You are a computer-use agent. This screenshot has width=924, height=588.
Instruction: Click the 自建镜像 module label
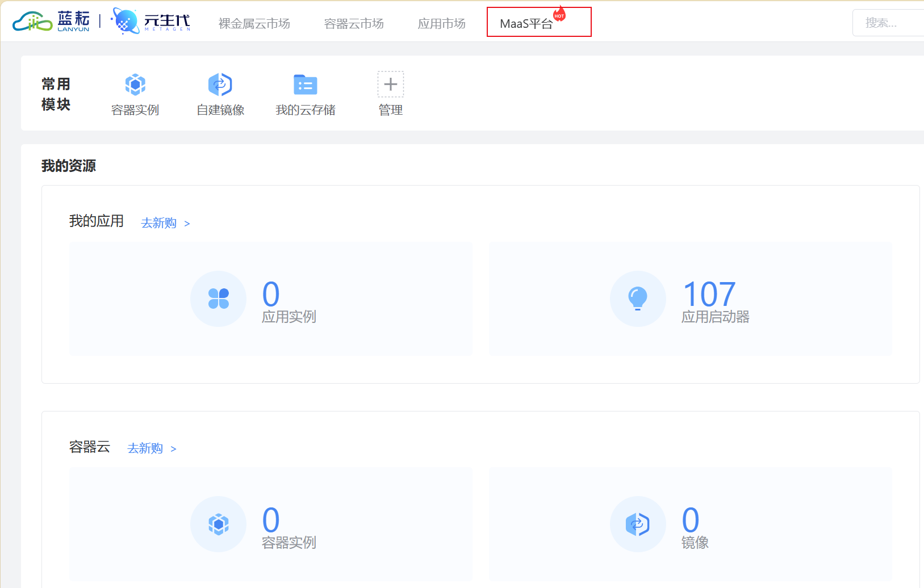(220, 110)
